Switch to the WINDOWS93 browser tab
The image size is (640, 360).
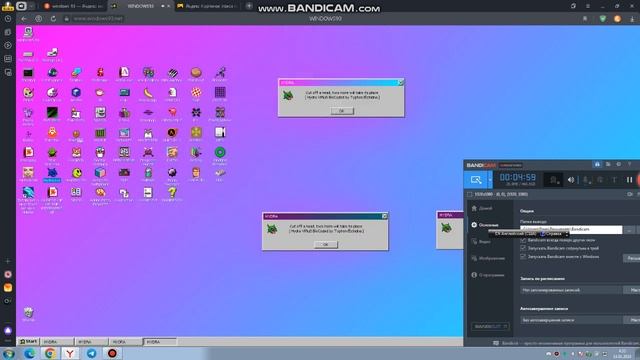pyautogui.click(x=141, y=6)
